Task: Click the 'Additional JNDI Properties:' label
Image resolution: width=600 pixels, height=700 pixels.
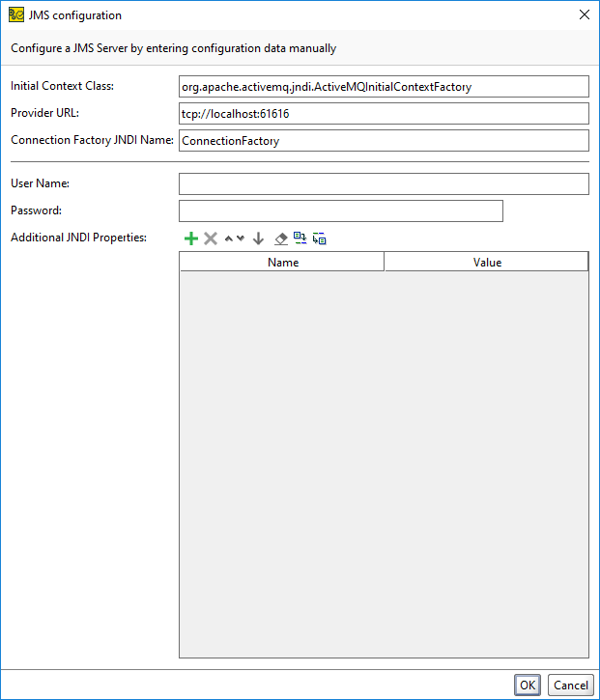Action: click(78, 238)
